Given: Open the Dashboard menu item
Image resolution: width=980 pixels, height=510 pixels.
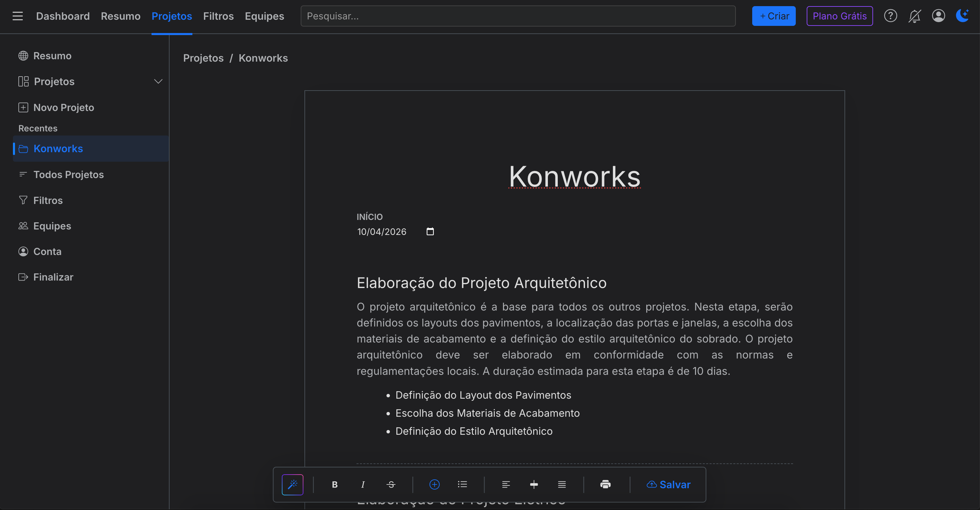Looking at the screenshot, I should tap(63, 16).
